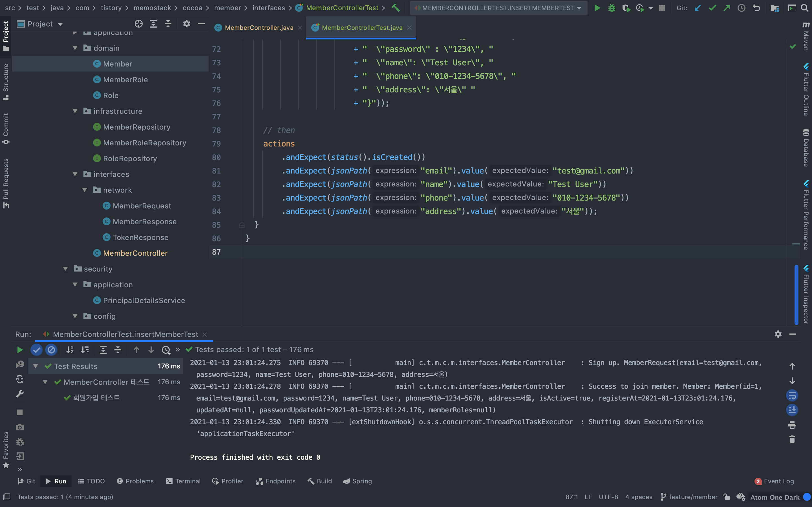Toggle Show Passed tests checkmark button

click(36, 350)
